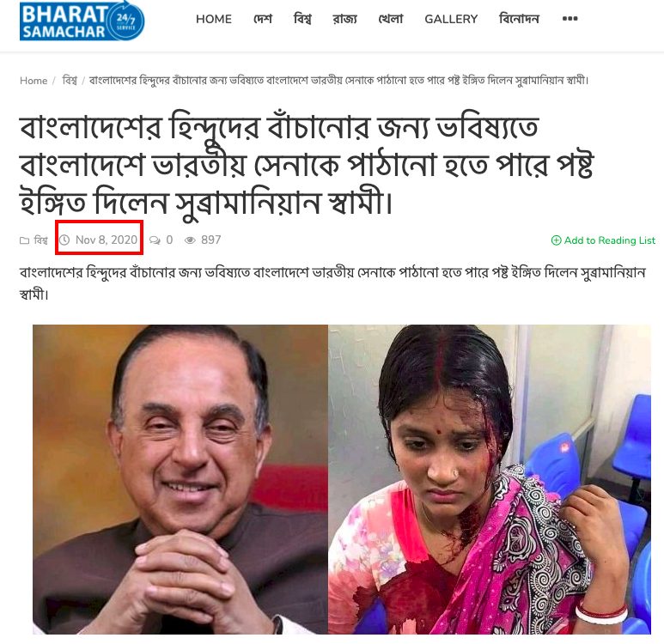The image size is (664, 644).
Task: Click the Home breadcrumb link
Action: coord(34,81)
